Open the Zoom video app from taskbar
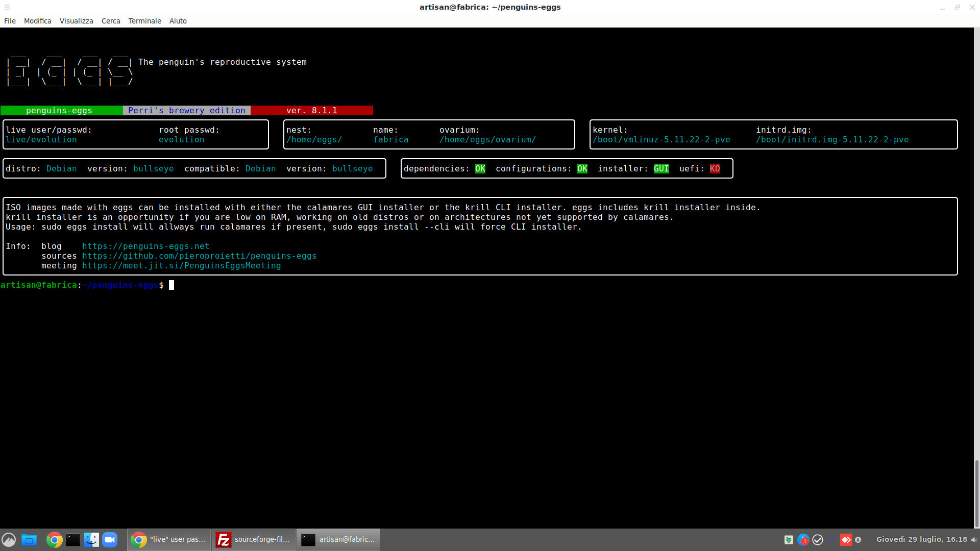The height and width of the screenshot is (551, 980). [x=110, y=539]
